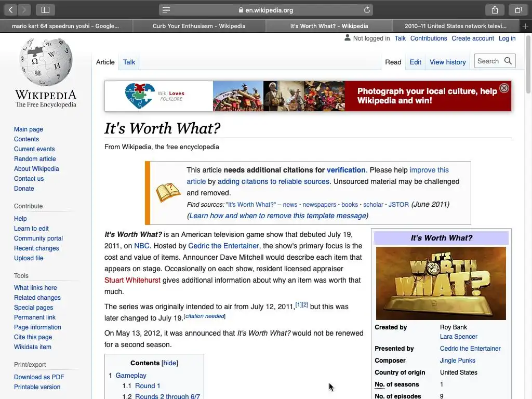This screenshot has height=399, width=532.
Task: Reload the page with the refresh icon
Action: (x=367, y=10)
